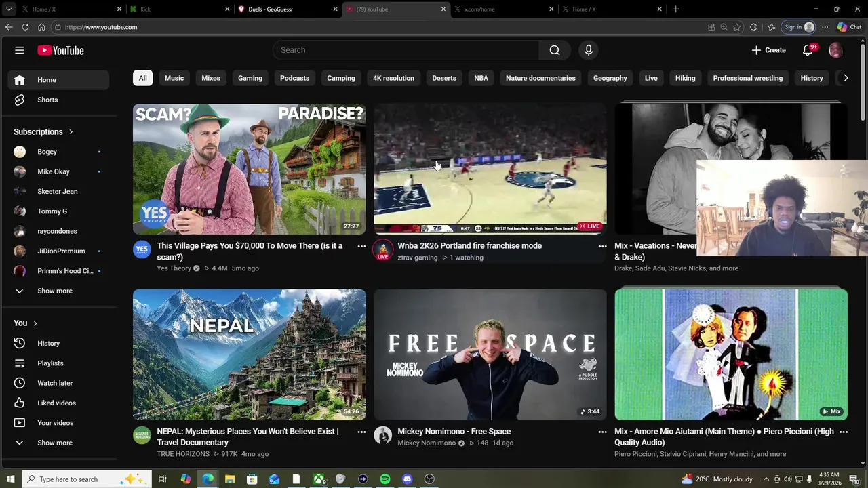Screen dimensions: 868x488
Task: Open Mickey Nomimono Free Space thumbnail
Action: [490, 354]
